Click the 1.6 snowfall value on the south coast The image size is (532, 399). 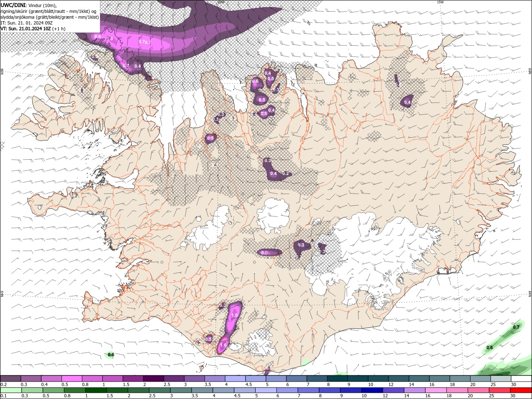pos(223,345)
